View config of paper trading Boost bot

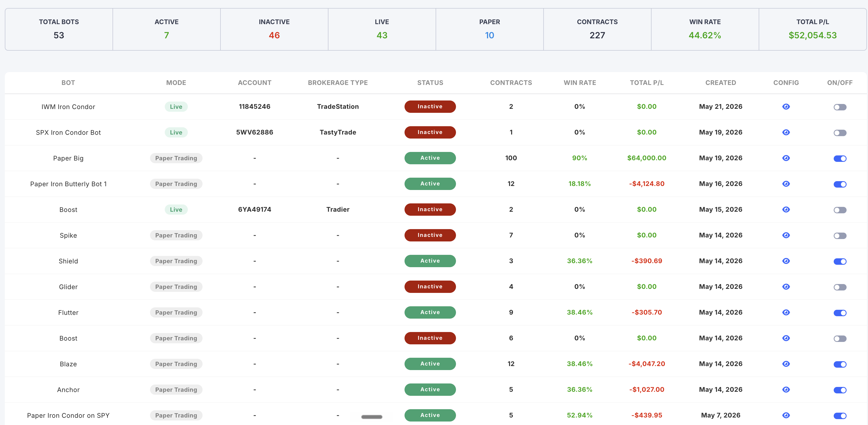pyautogui.click(x=786, y=338)
